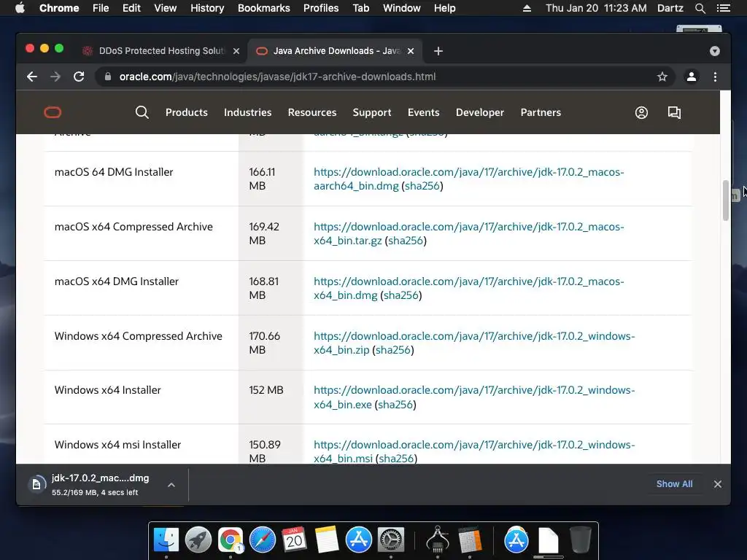Click the macOS x64 dmg download link
The width and height of the screenshot is (747, 560).
[x=469, y=288]
